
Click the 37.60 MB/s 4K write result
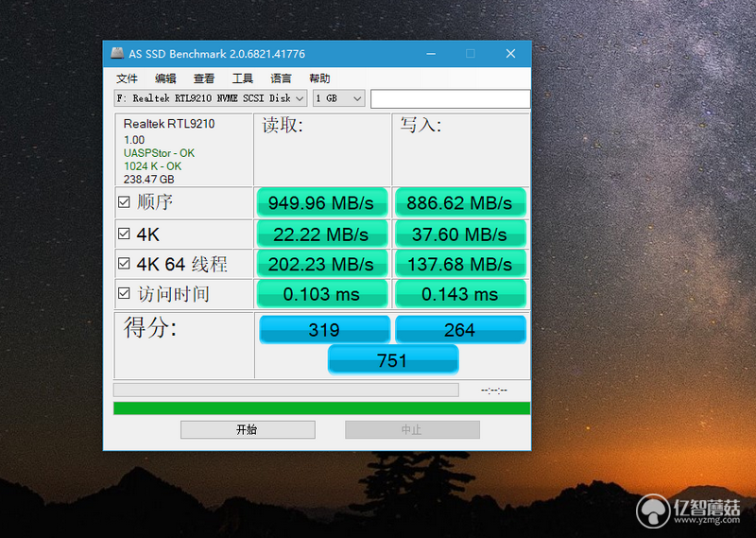click(x=460, y=234)
